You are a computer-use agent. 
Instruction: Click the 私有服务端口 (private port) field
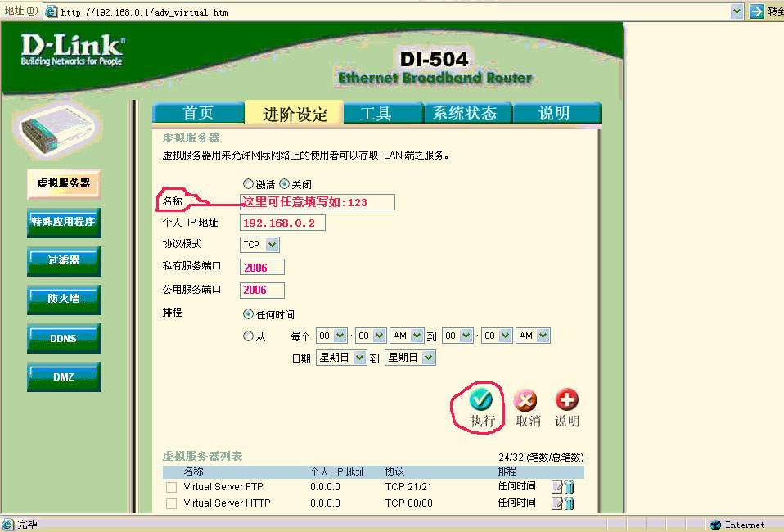[262, 267]
